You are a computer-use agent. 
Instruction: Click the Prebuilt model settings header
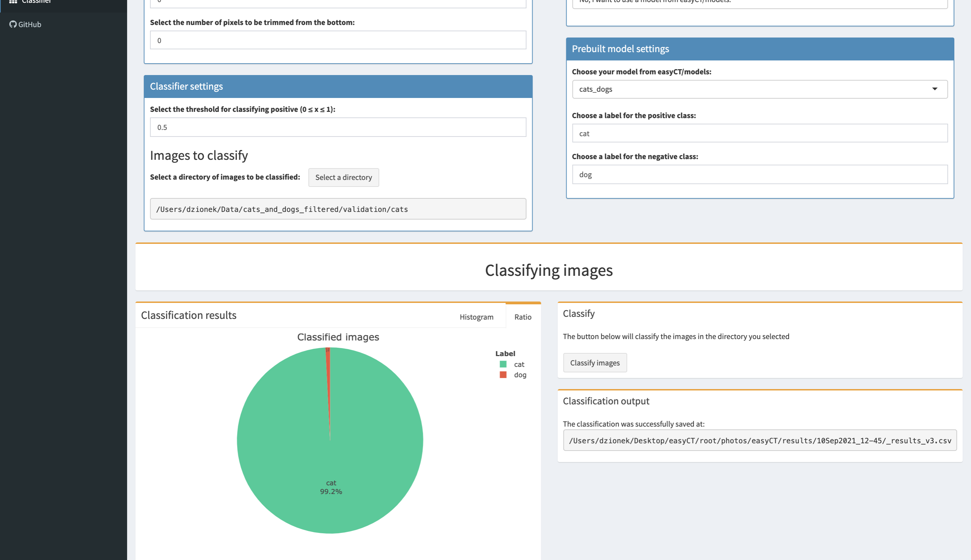[x=759, y=49]
